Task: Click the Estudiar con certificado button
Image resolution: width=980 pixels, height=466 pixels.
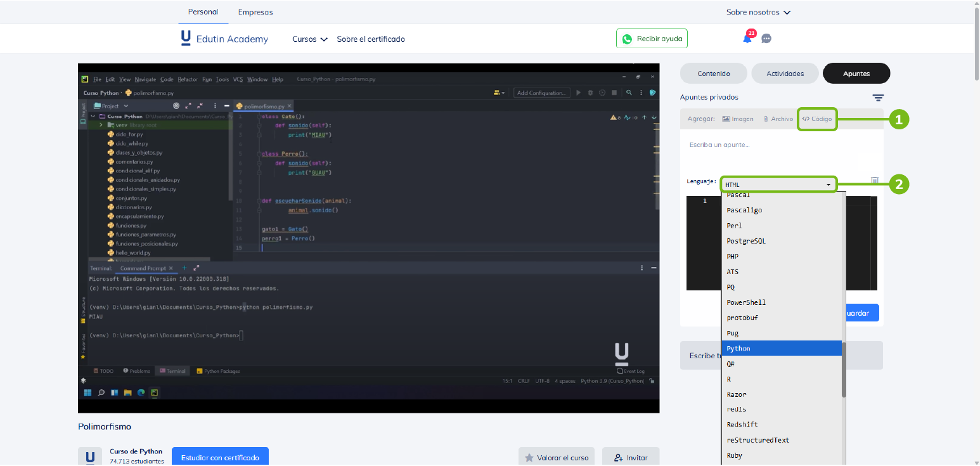Action: pyautogui.click(x=220, y=457)
